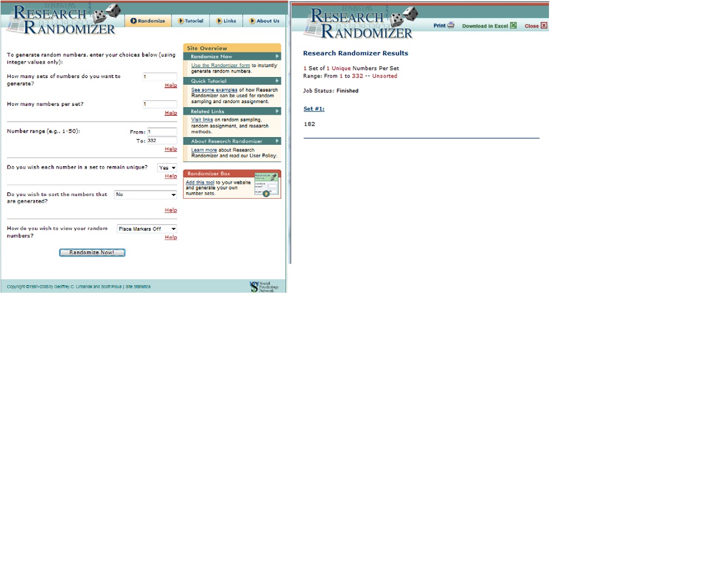Viewport: 728px width, 580px height.
Task: Click the printer icon next to Print
Action: (451, 25)
